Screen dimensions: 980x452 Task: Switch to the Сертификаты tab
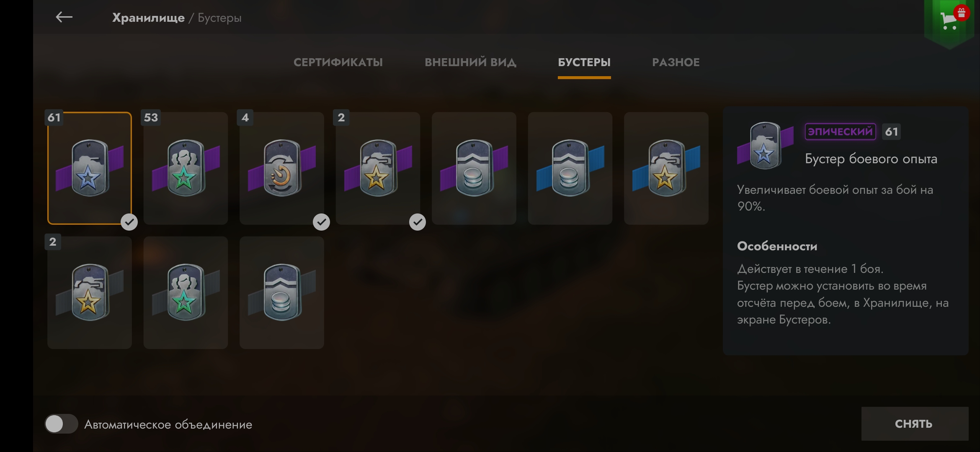pyautogui.click(x=338, y=62)
